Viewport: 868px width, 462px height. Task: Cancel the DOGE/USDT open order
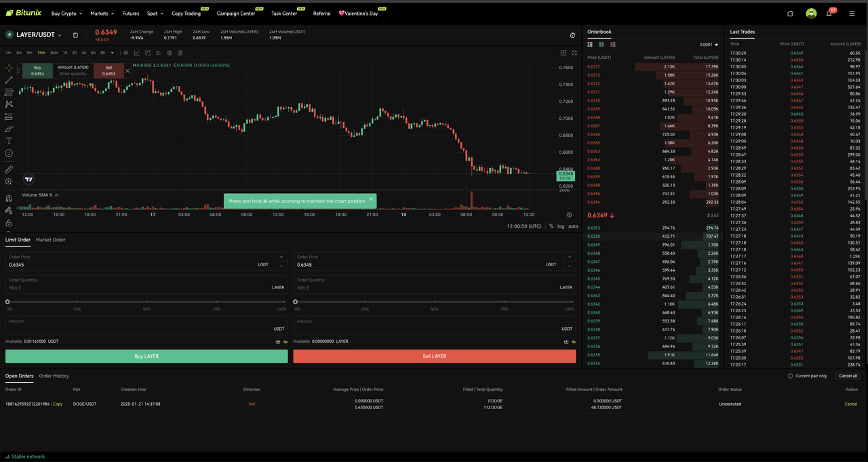pos(851,403)
